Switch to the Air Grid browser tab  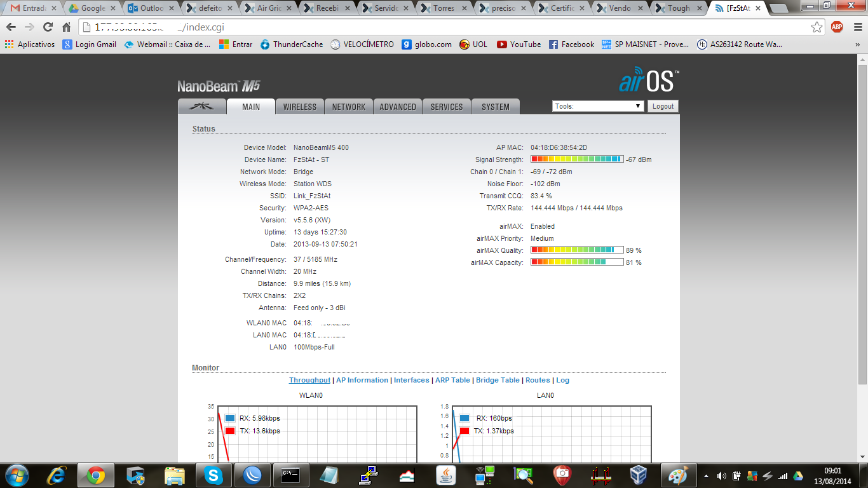[268, 8]
